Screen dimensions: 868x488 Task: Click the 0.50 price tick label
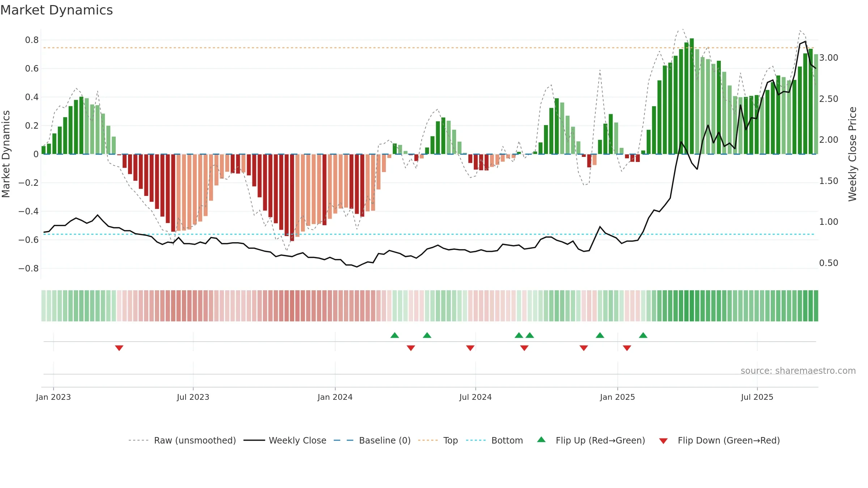(829, 263)
